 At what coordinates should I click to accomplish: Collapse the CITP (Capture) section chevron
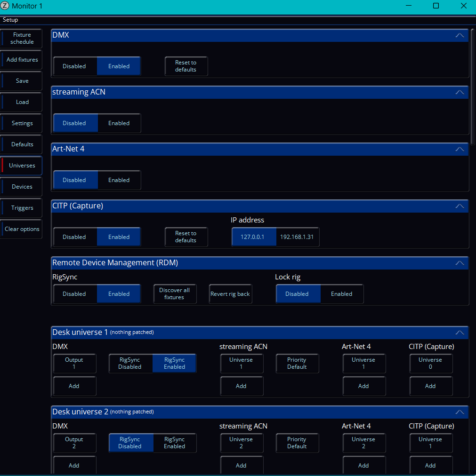pos(460,206)
